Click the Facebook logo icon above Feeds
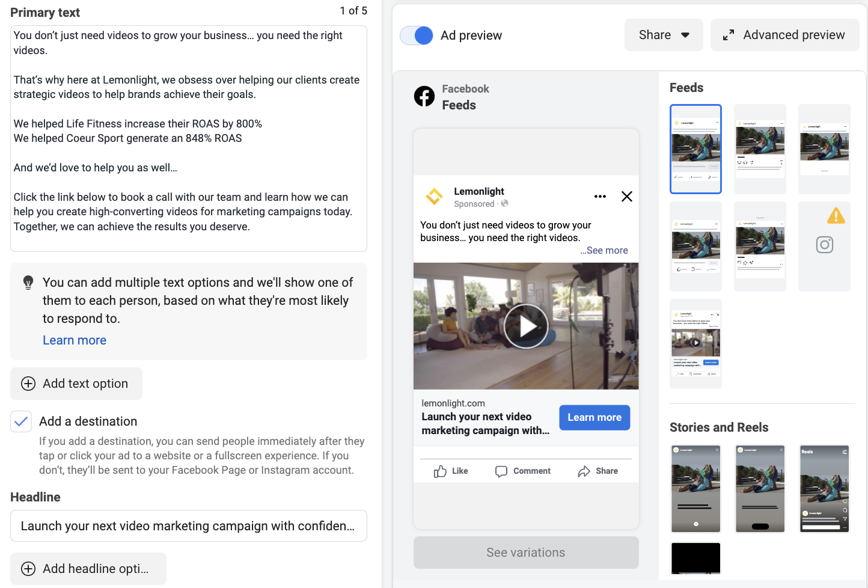 click(x=424, y=97)
